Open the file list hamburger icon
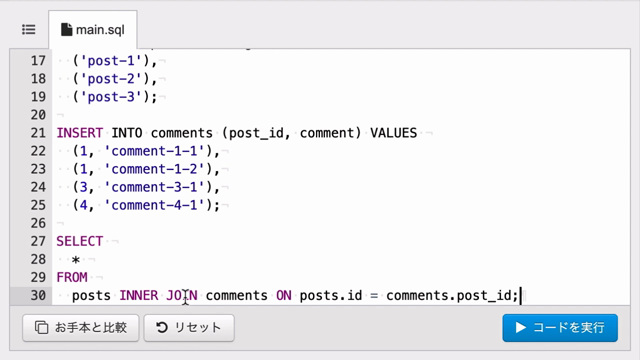 click(29, 30)
